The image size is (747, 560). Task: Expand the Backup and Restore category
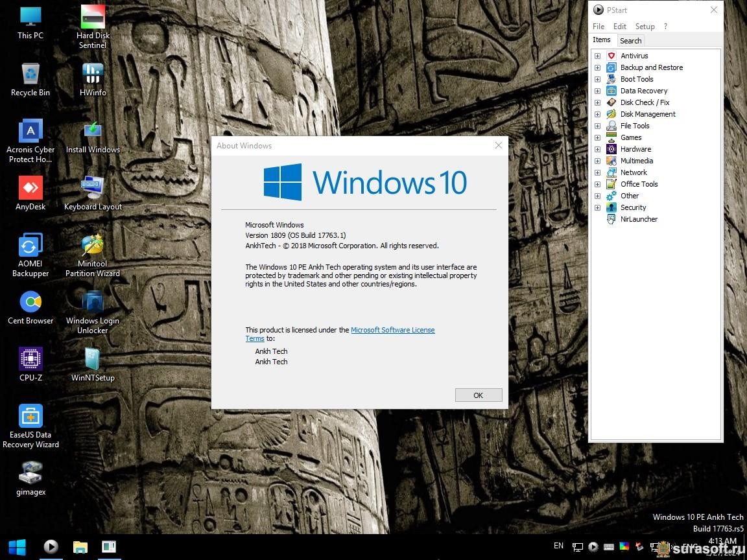pos(597,67)
